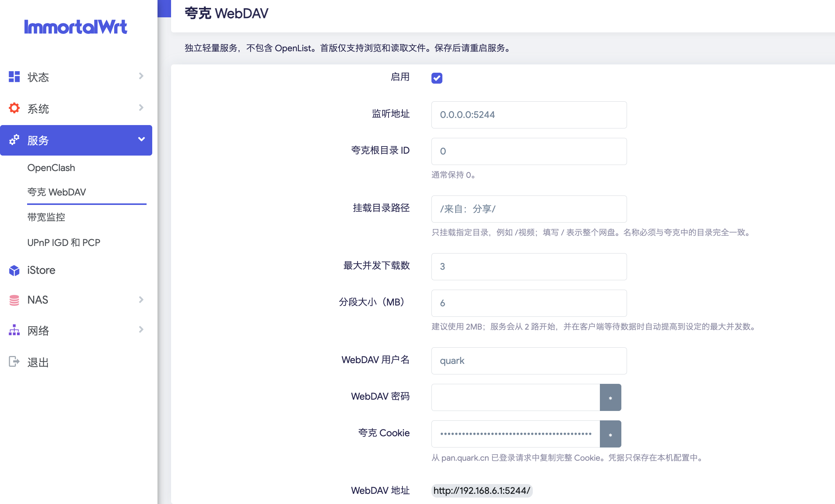The width and height of the screenshot is (835, 504).
Task: Click the 退出 menu label
Action: click(x=38, y=362)
